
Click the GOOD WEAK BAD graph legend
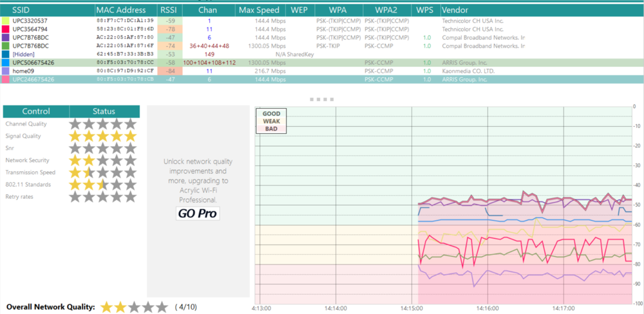(x=270, y=121)
